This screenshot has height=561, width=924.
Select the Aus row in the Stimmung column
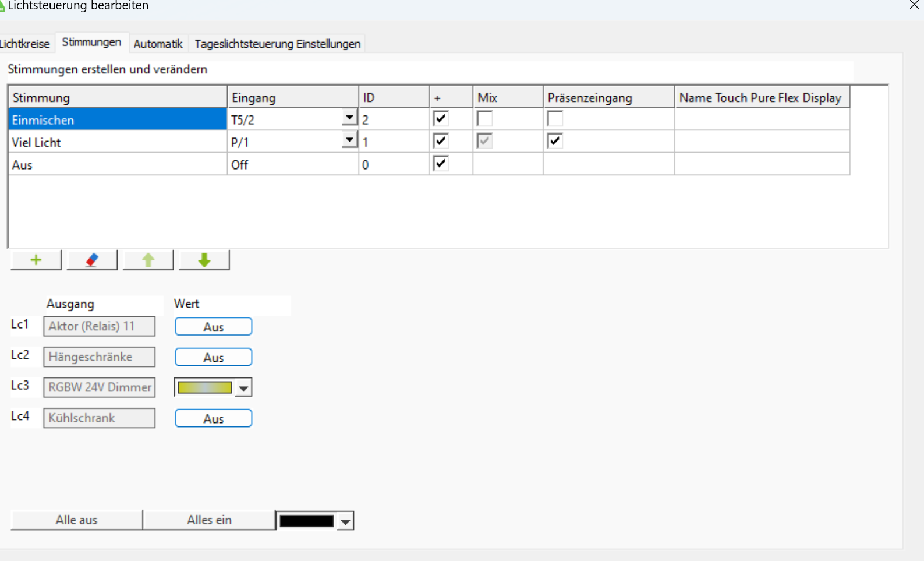tap(118, 164)
